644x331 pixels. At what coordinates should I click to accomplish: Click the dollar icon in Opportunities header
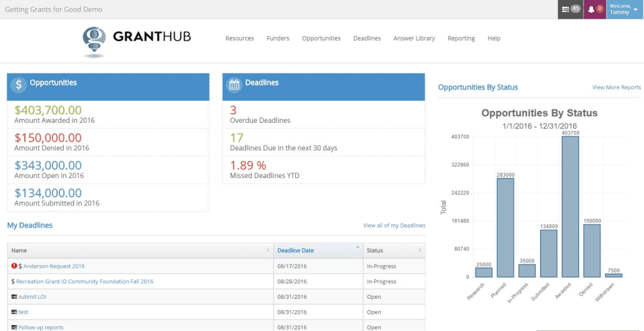19,84
